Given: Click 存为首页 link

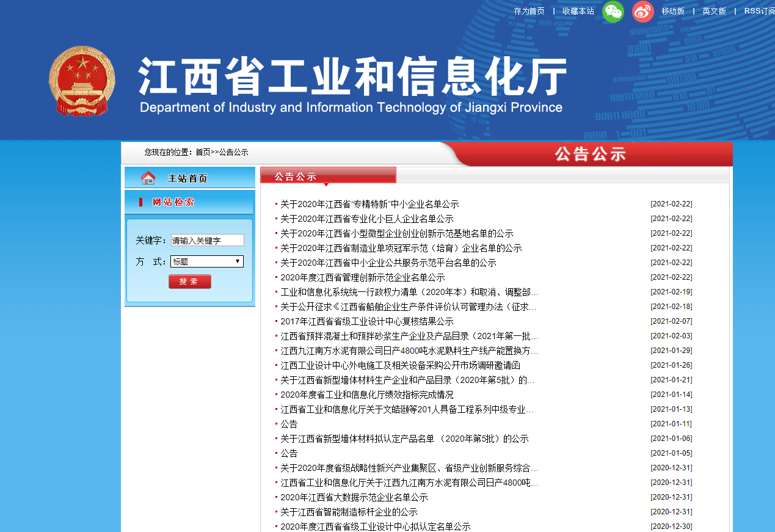Looking at the screenshot, I should pos(529,11).
